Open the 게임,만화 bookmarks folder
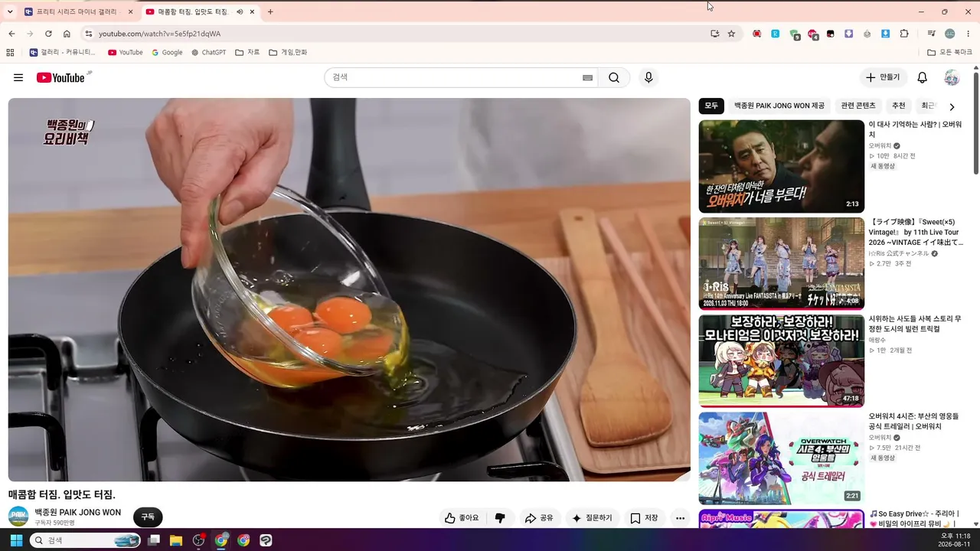Image resolution: width=980 pixels, height=551 pixels. pyautogui.click(x=288, y=52)
